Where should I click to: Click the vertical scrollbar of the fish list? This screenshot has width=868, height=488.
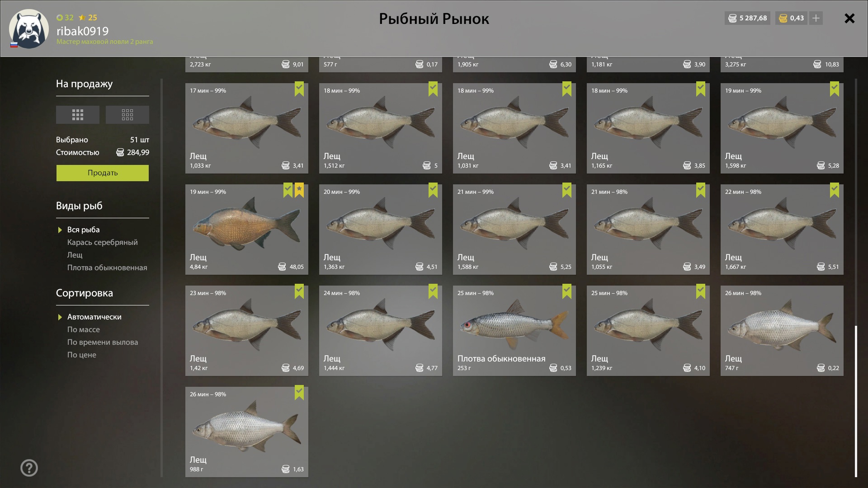(856, 401)
